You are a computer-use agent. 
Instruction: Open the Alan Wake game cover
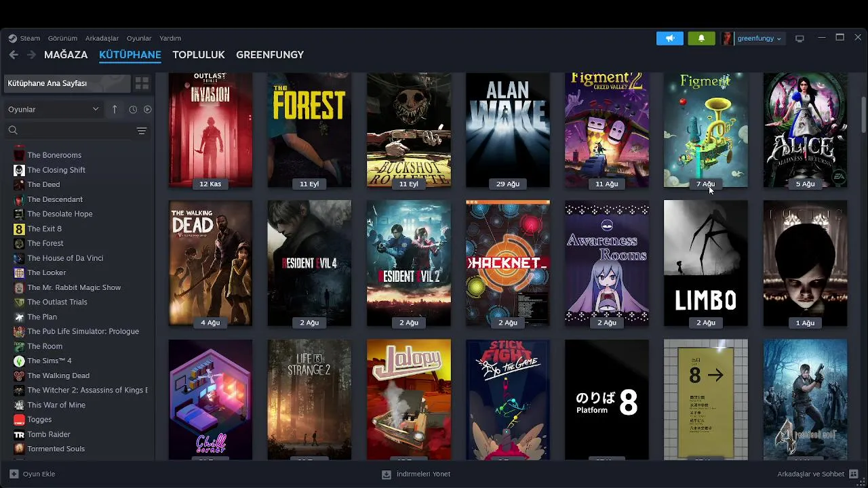coord(508,130)
